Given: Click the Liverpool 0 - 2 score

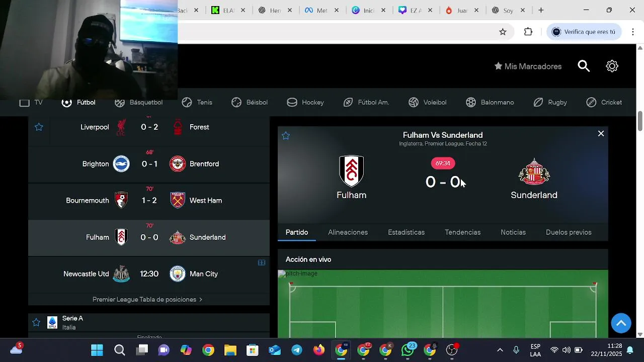Looking at the screenshot, I should (x=149, y=127).
